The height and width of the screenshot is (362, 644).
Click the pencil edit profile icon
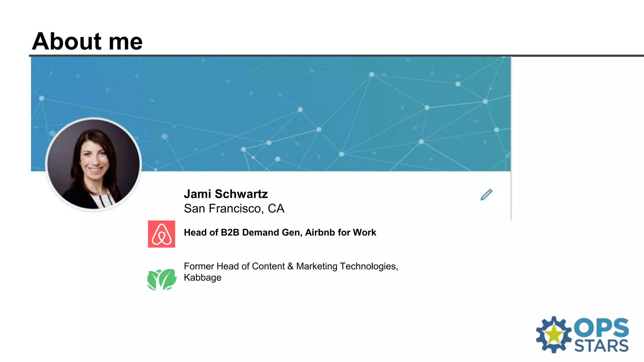pos(486,195)
